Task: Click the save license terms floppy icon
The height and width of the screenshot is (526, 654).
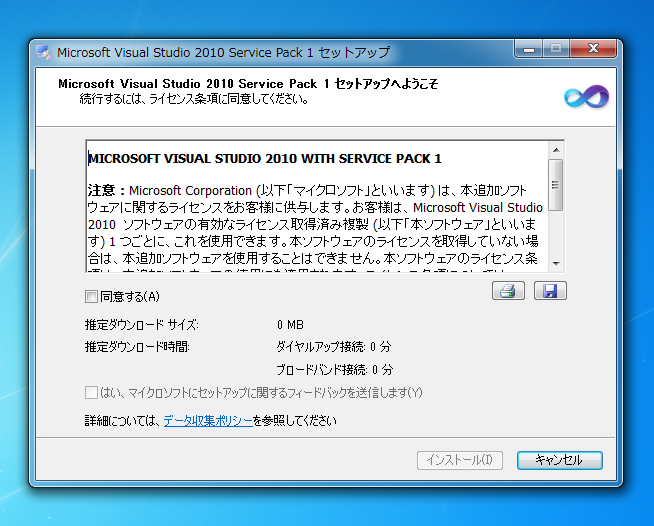Action: pos(550,291)
